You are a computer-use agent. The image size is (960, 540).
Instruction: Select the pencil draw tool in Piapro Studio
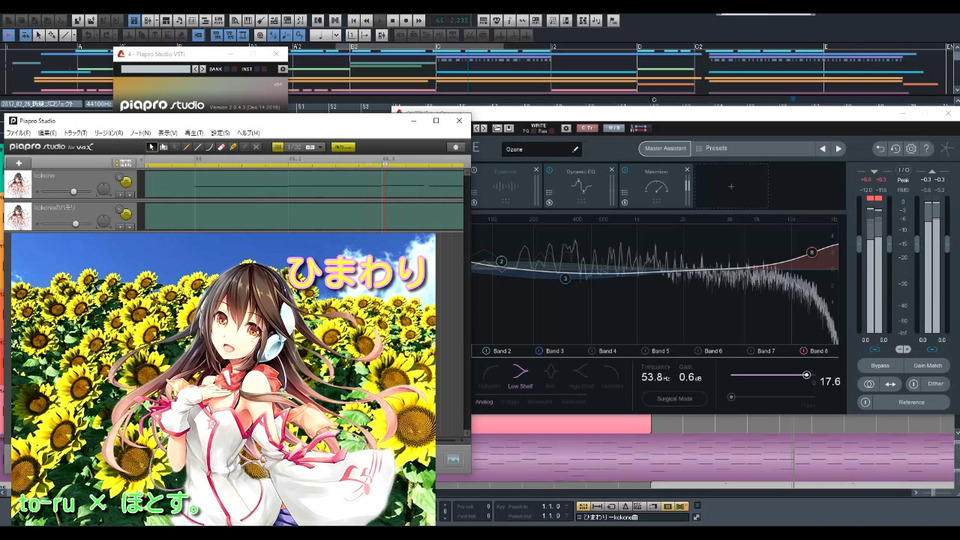pyautogui.click(x=186, y=147)
